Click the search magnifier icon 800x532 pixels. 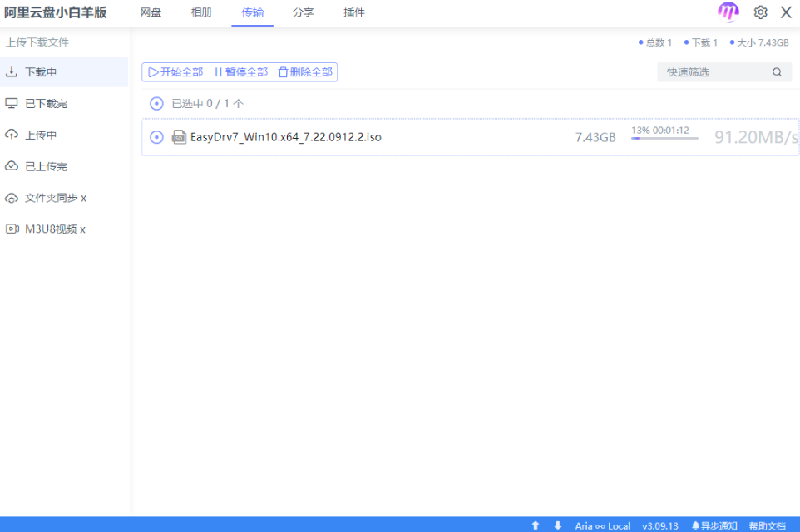pos(777,72)
